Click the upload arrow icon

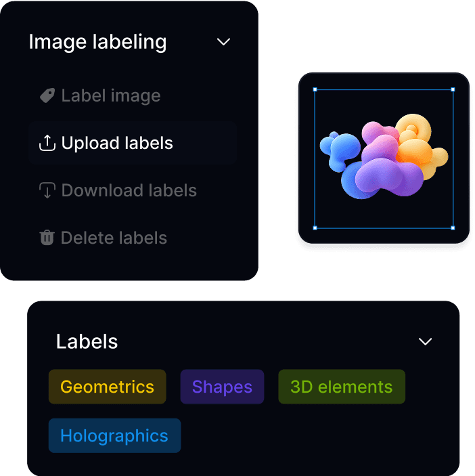point(47,143)
